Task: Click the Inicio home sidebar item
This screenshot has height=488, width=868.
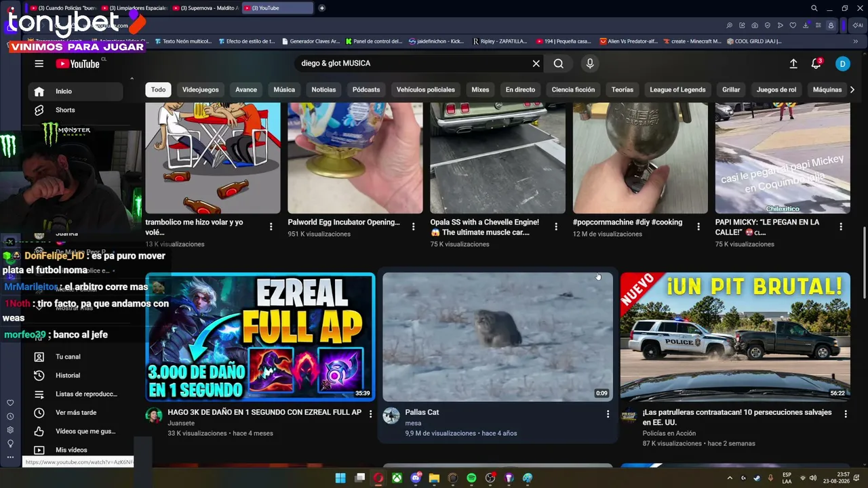Action: tap(76, 91)
